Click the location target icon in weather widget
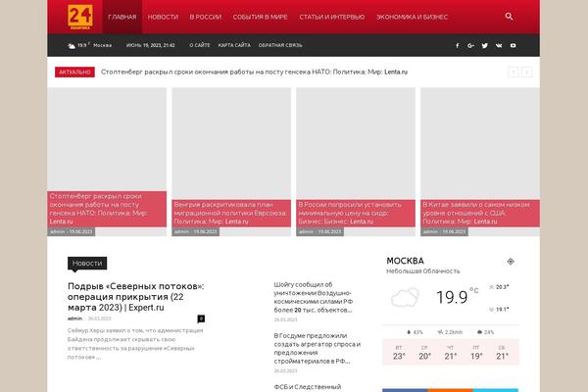 tap(511, 262)
